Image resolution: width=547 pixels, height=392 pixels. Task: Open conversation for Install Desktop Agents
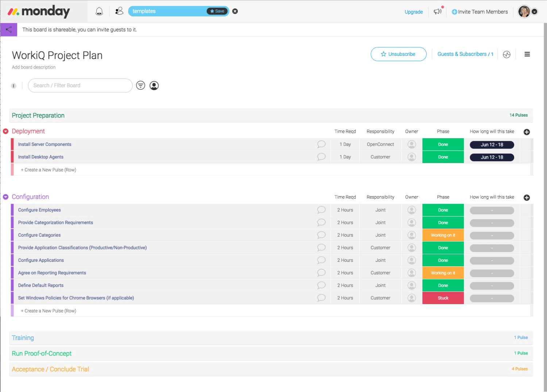[321, 157]
